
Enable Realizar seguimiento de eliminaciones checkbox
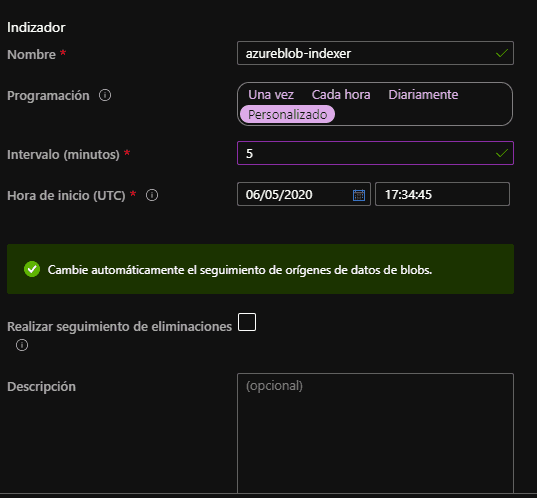point(247,322)
